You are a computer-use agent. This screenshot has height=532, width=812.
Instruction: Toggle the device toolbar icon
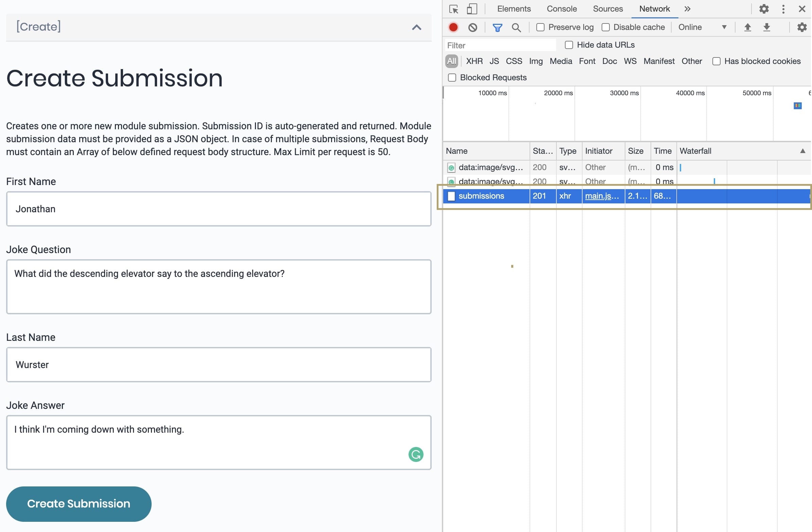coord(472,9)
